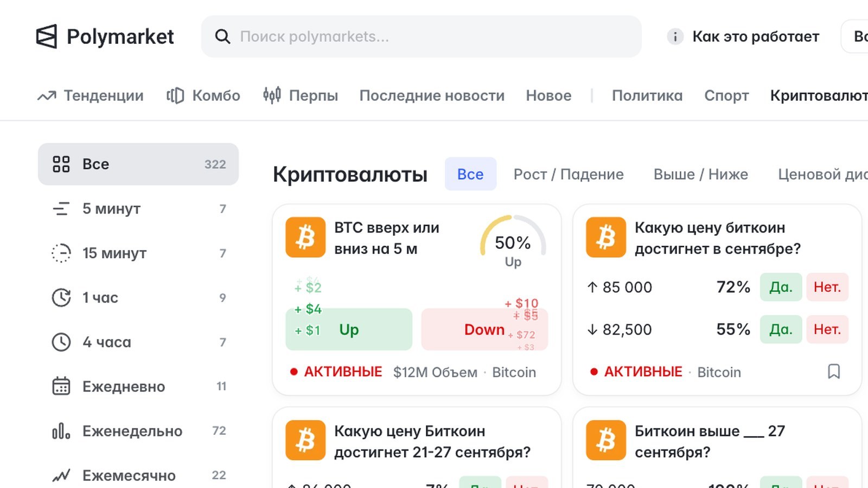Click the search magnifier icon
Image resolution: width=868 pixels, height=488 pixels.
click(x=222, y=36)
